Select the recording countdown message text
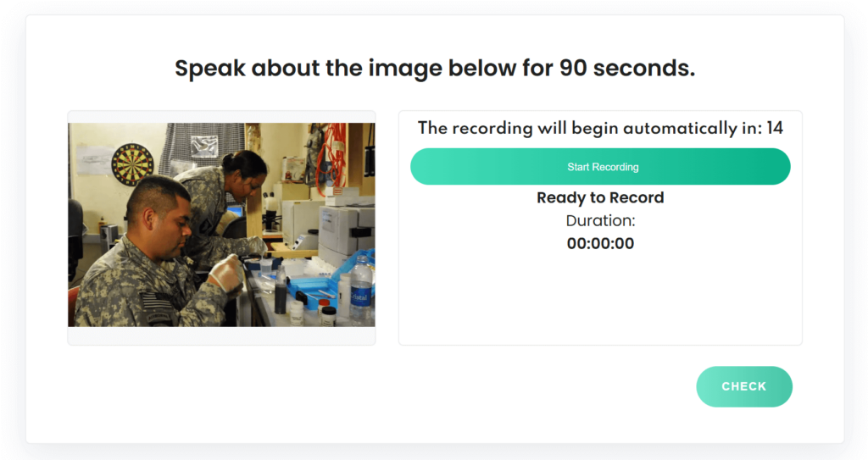Viewport: 868px width, 460px height. 589,129
